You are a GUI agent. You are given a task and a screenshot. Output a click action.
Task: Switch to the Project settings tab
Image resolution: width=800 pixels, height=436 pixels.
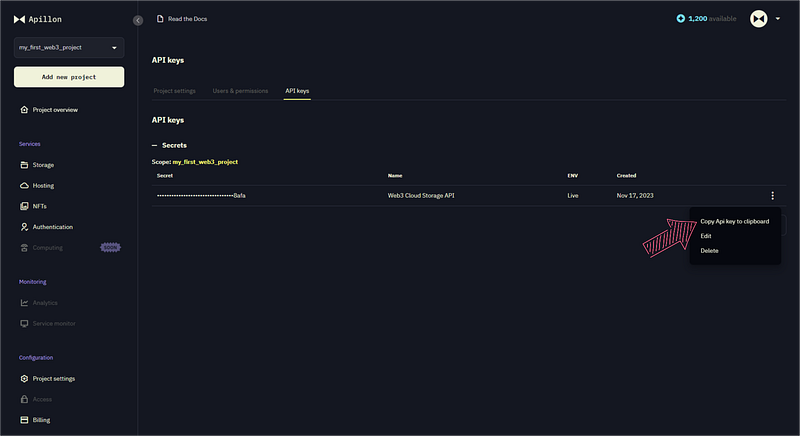174,91
